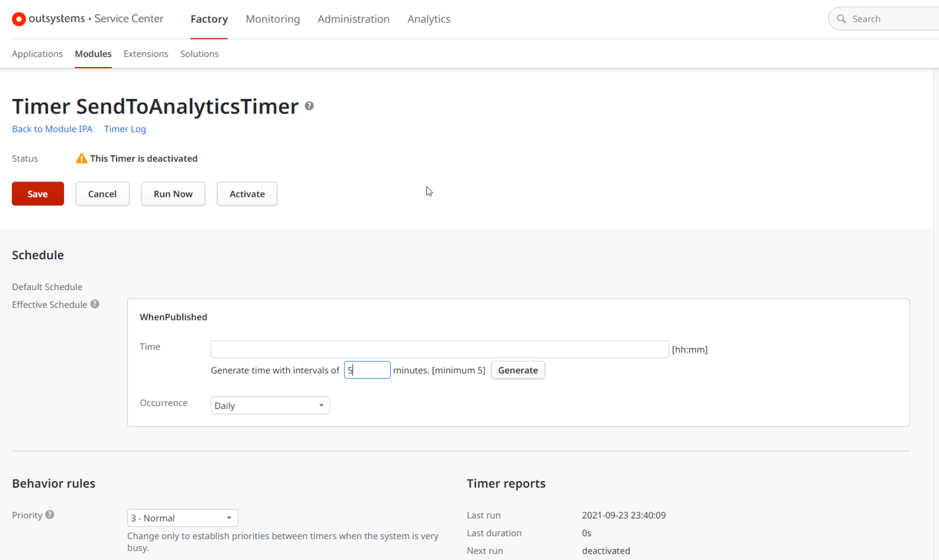Click the Next run value deactivated
The image size is (939, 560).
coord(606,550)
